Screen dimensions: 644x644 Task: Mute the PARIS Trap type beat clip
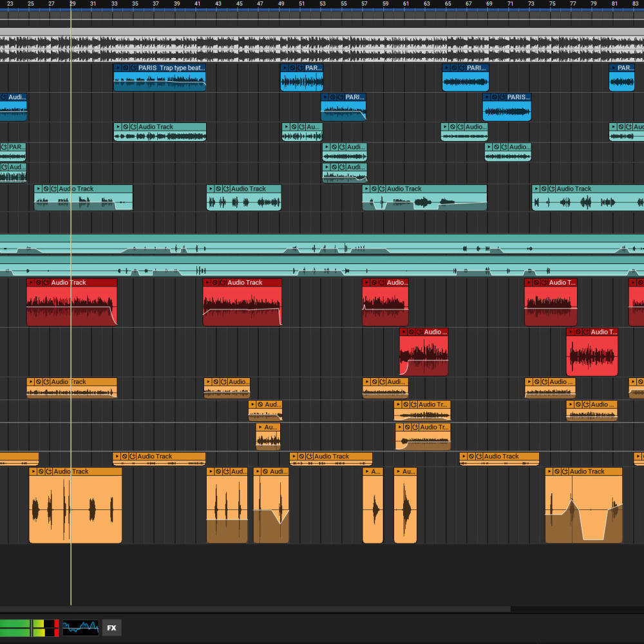[x=126, y=68]
